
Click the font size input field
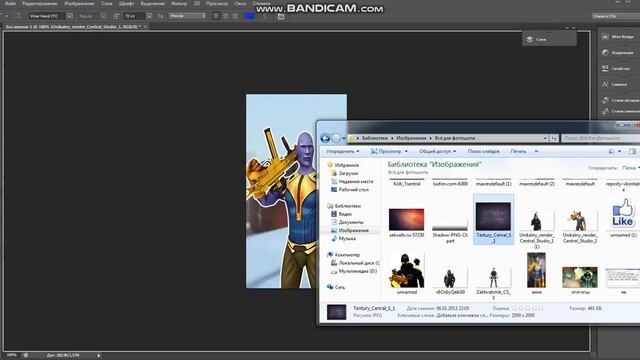[x=135, y=16]
